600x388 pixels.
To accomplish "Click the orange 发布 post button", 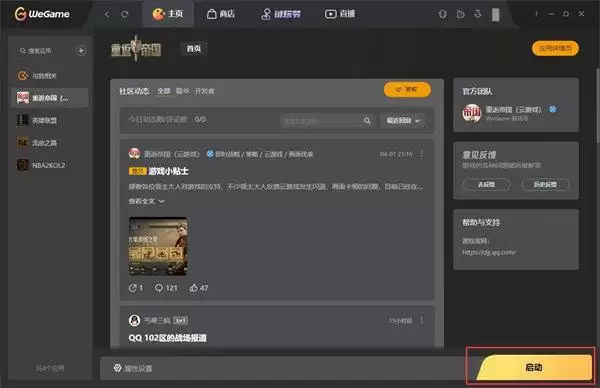I will point(407,90).
